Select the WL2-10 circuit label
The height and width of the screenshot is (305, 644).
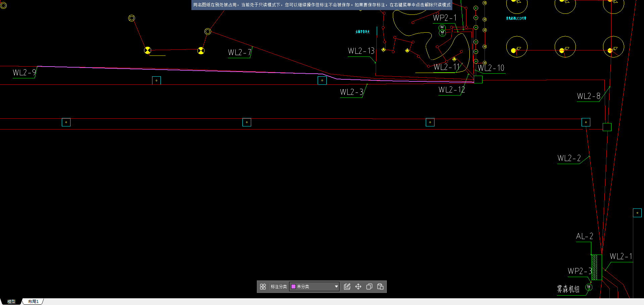click(491, 68)
